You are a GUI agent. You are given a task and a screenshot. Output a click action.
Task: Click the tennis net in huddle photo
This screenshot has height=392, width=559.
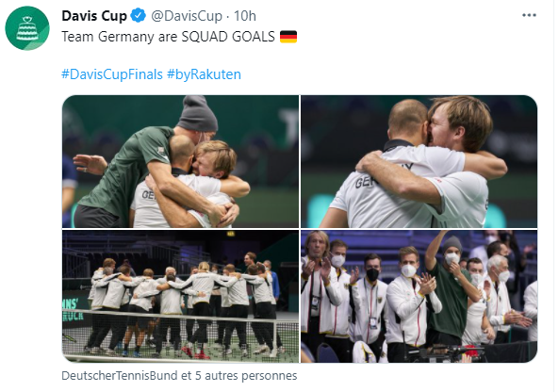[x=180, y=335]
